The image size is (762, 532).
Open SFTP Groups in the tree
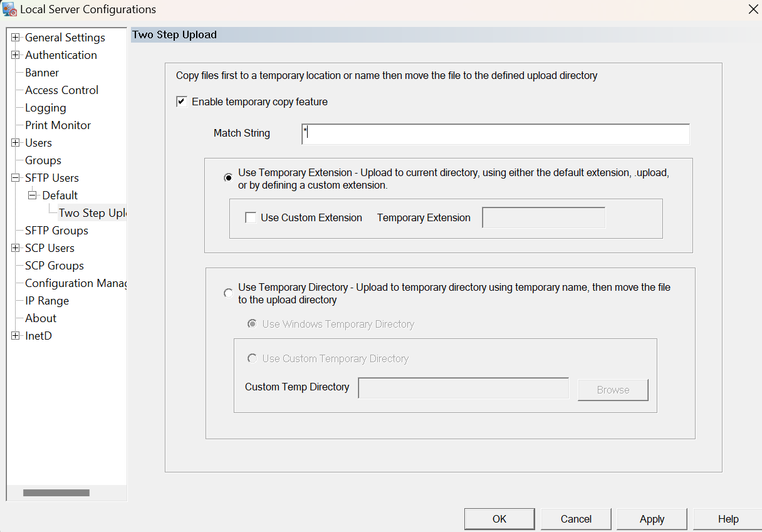(x=56, y=231)
